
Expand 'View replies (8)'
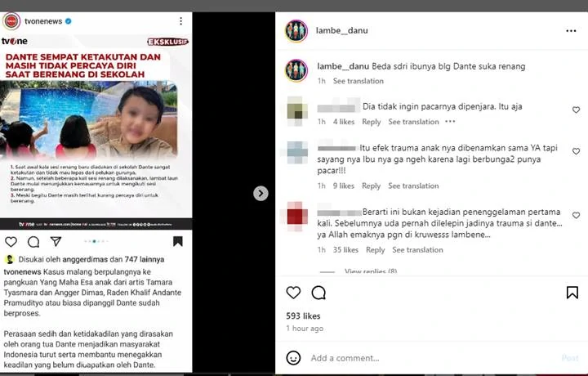[371, 271]
